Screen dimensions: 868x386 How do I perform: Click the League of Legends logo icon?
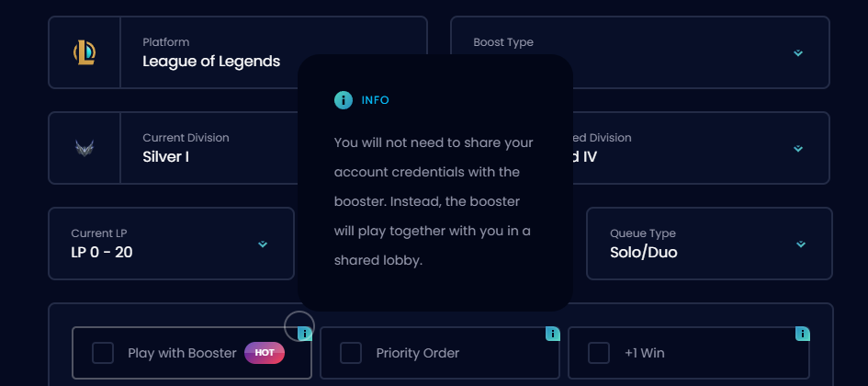coord(85,52)
